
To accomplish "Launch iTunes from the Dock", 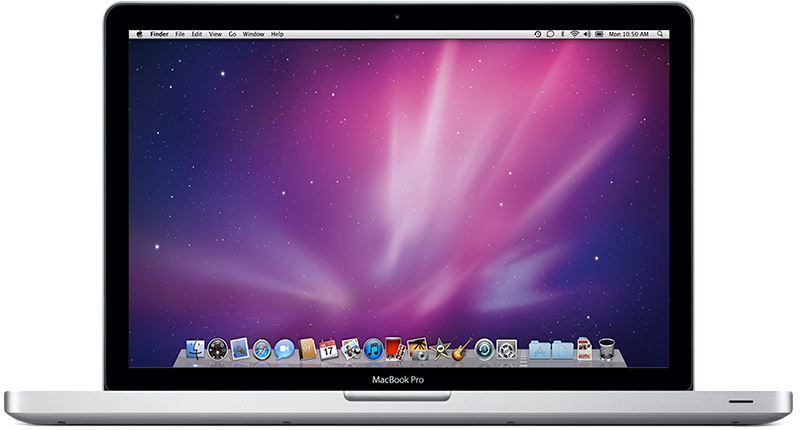I will (373, 350).
